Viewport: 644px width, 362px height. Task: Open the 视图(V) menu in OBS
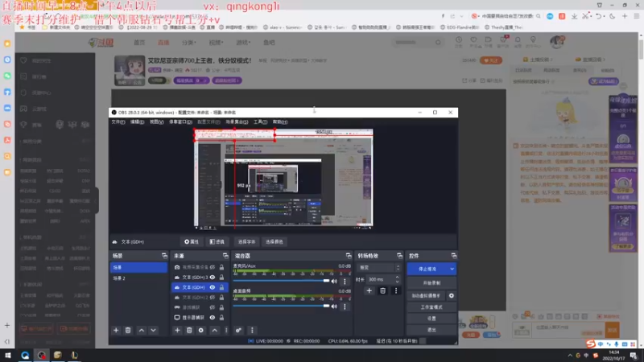(156, 122)
